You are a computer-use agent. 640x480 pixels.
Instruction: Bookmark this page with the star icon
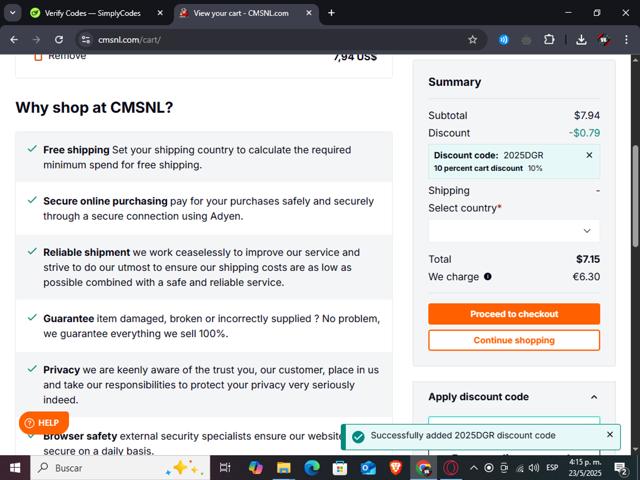[473, 40]
